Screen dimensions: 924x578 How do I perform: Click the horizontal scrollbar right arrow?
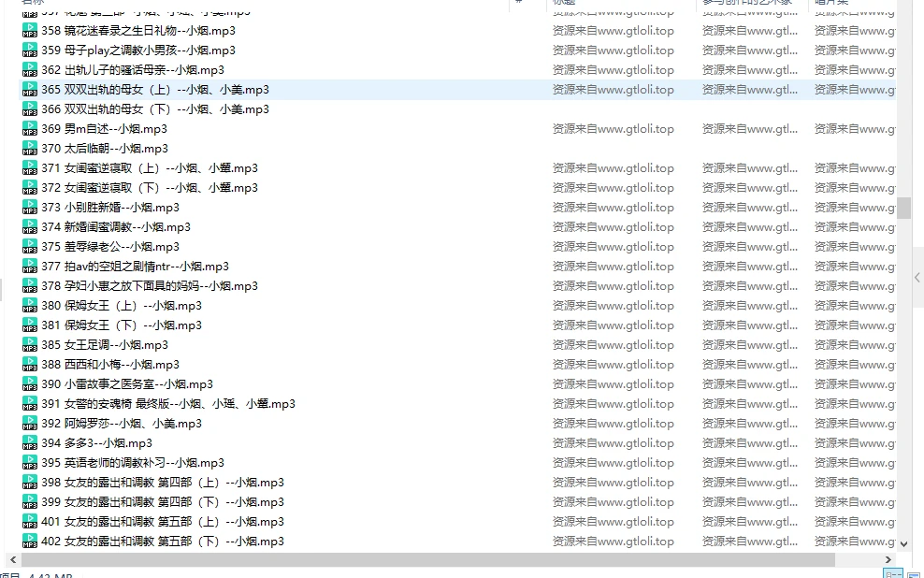(x=889, y=559)
